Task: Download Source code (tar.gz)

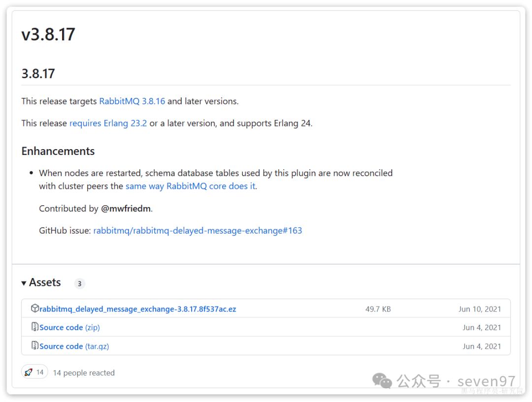Action: (74, 346)
